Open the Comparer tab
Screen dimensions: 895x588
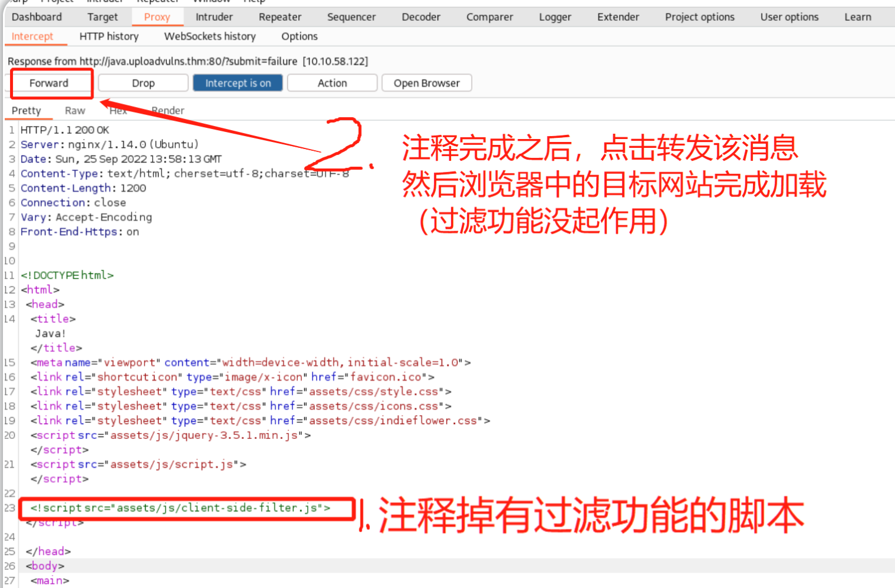point(490,17)
